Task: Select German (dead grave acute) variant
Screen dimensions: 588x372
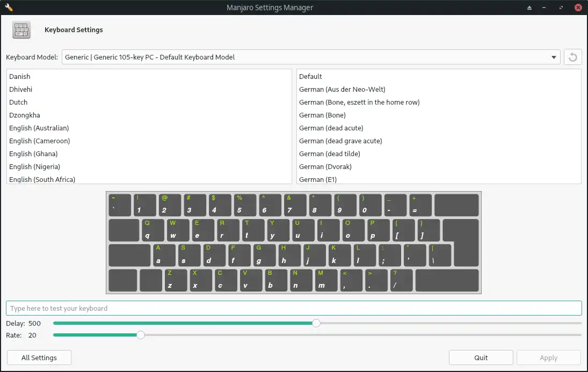Action: 439,141
